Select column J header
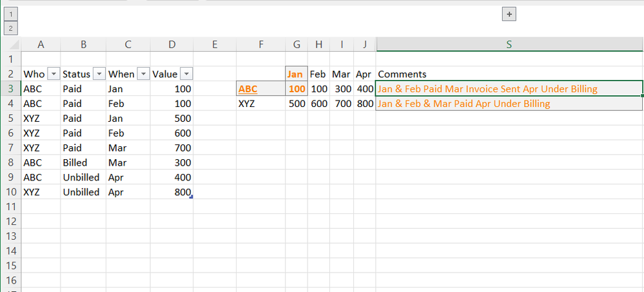Screen dimensions: 644x292 point(365,44)
